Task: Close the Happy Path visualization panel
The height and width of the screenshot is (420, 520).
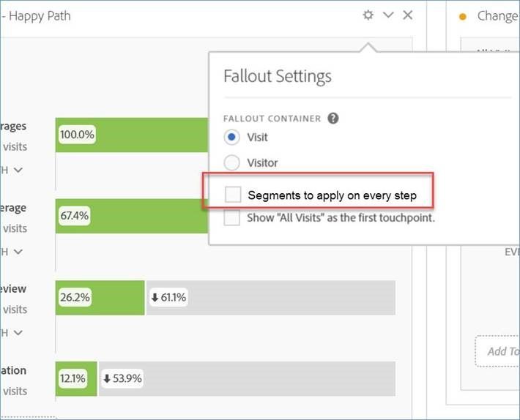Action: [408, 15]
